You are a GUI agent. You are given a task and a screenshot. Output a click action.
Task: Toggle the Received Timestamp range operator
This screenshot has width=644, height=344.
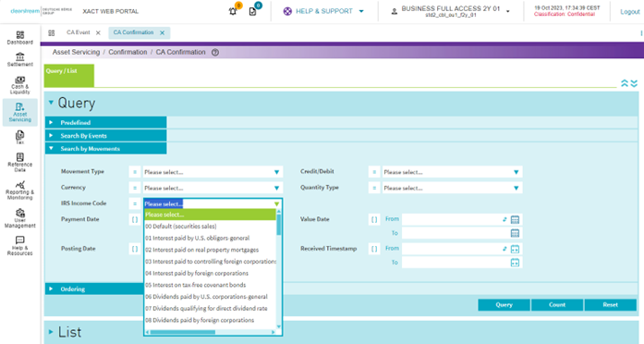click(x=374, y=249)
